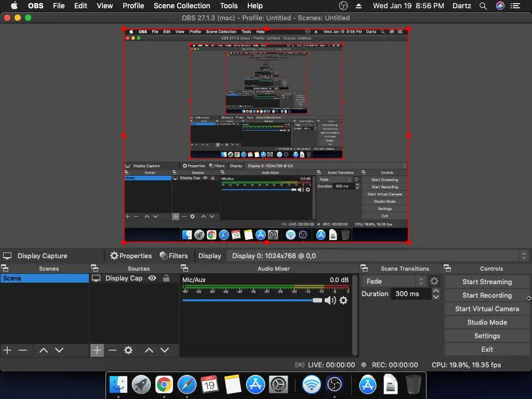Click Start Virtual Camera
The image size is (532, 399).
487,309
